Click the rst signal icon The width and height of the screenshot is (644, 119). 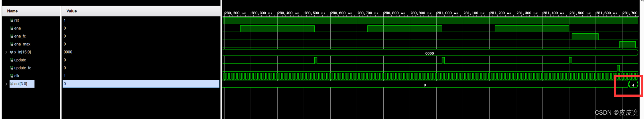[x=12, y=20]
